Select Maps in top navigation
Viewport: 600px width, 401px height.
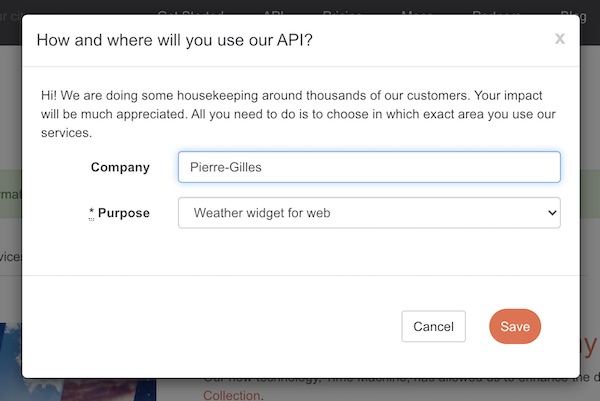click(x=417, y=12)
